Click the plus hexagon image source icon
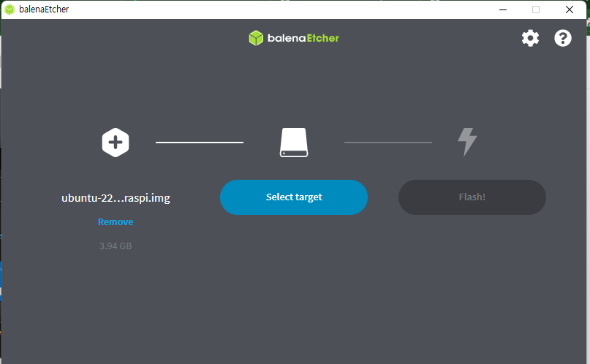This screenshot has height=364, width=590. point(116,143)
